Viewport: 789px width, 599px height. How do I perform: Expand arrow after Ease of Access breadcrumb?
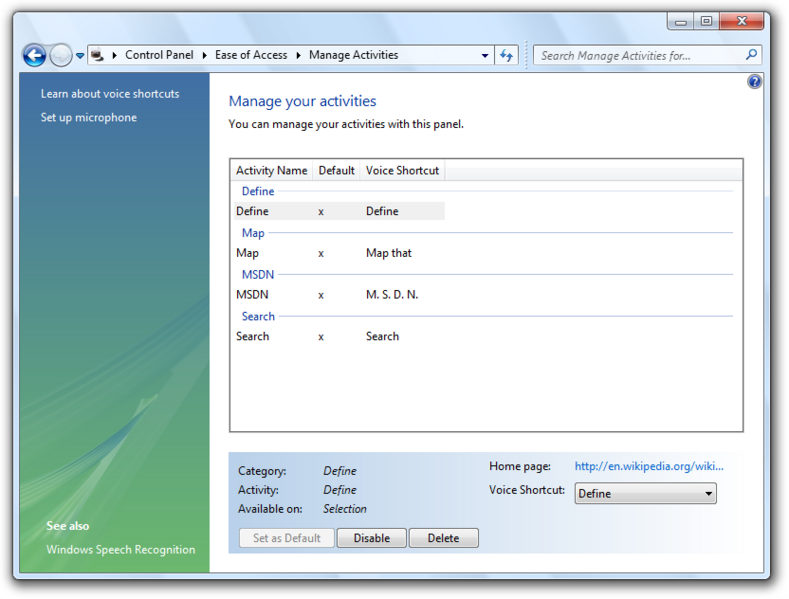point(298,55)
